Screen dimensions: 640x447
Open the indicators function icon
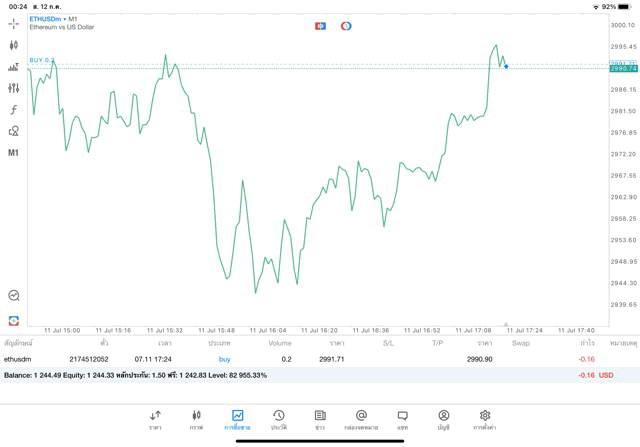[14, 110]
